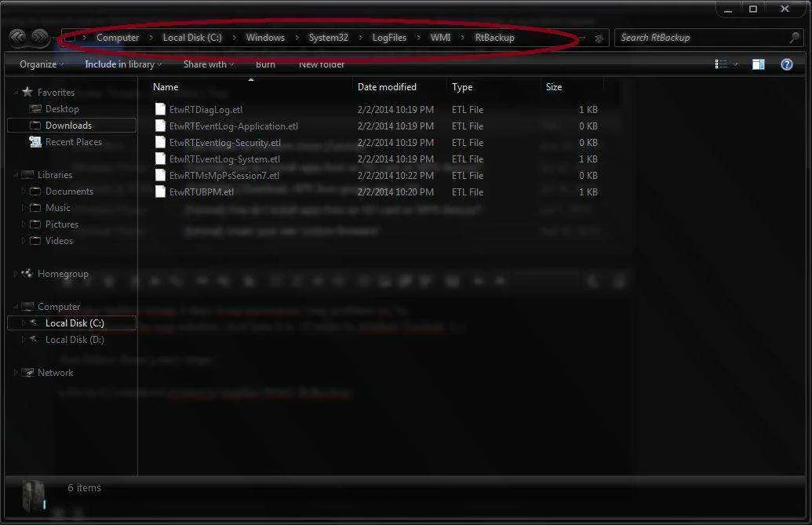Image resolution: width=812 pixels, height=525 pixels.
Task: Toggle the preview pane icon
Action: [x=759, y=64]
